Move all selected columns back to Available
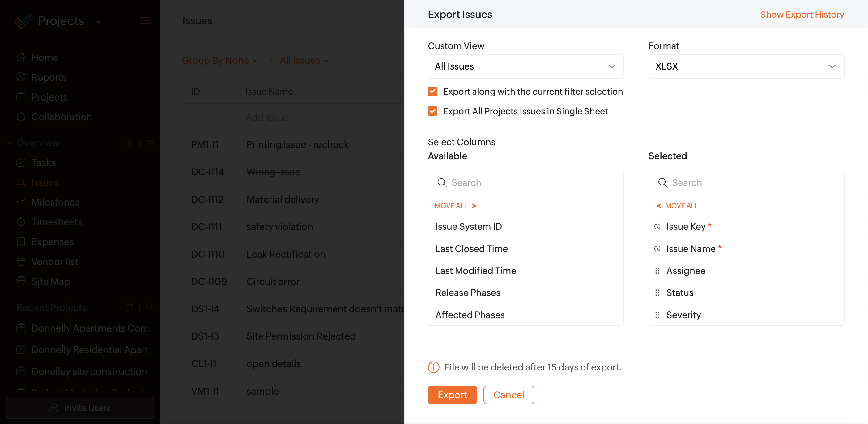The height and width of the screenshot is (424, 868). [677, 206]
